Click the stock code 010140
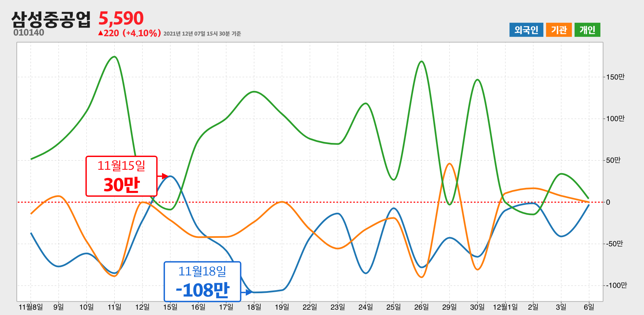The height and width of the screenshot is (315, 644). pos(29,33)
